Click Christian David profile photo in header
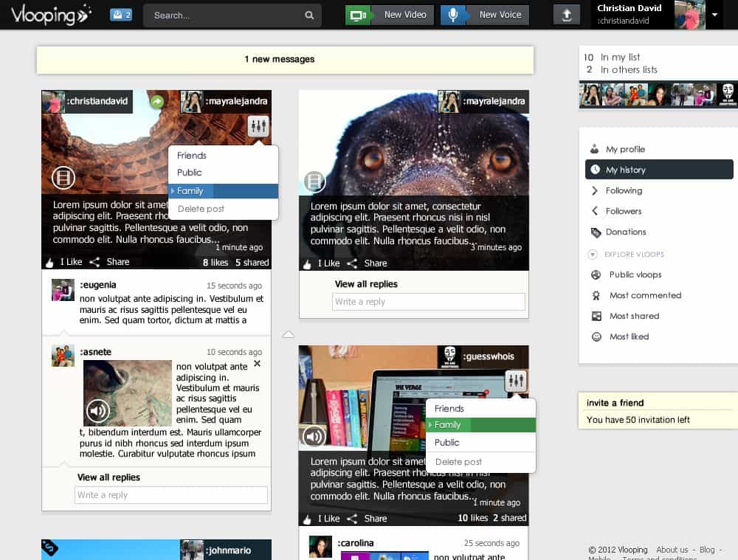This screenshot has height=560, width=738. point(689,15)
